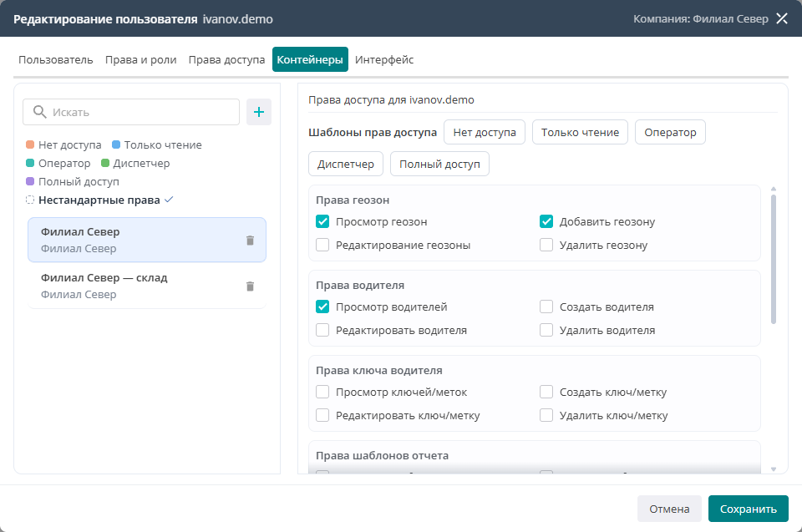Image resolution: width=802 pixels, height=532 pixels.
Task: Apply the Оператор template button
Action: coord(670,133)
